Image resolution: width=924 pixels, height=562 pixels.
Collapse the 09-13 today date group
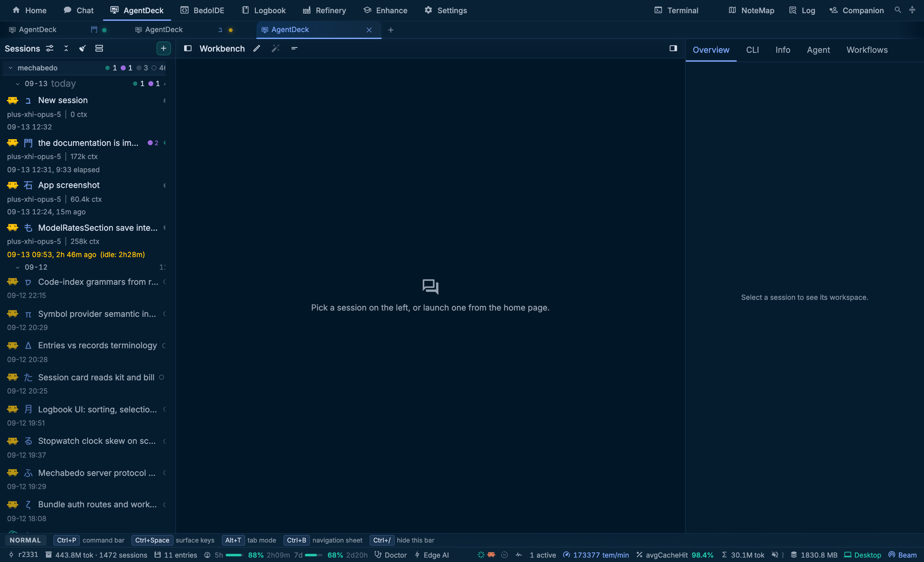pos(18,84)
